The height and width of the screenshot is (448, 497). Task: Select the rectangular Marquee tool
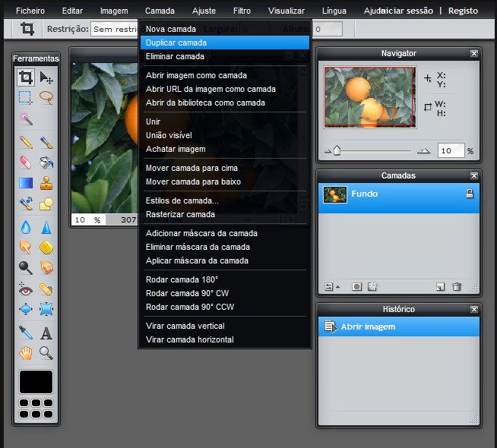[26, 97]
